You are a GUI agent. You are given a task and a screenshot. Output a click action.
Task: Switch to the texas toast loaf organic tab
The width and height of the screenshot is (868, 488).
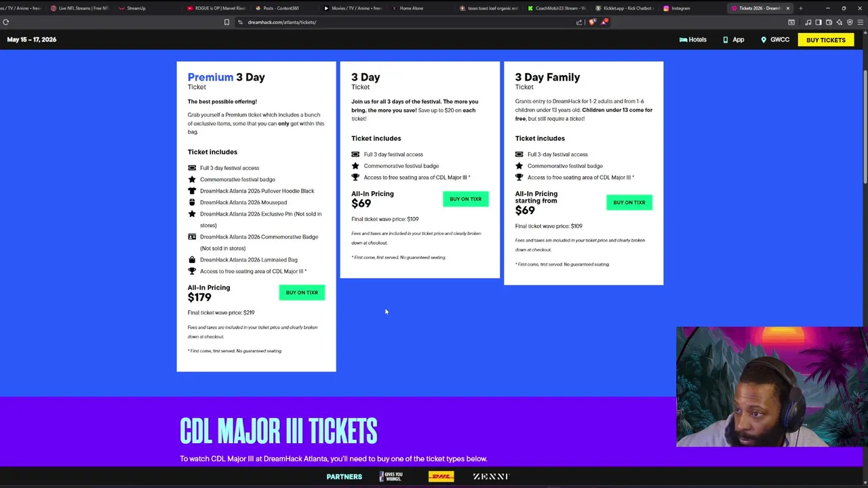click(x=488, y=8)
